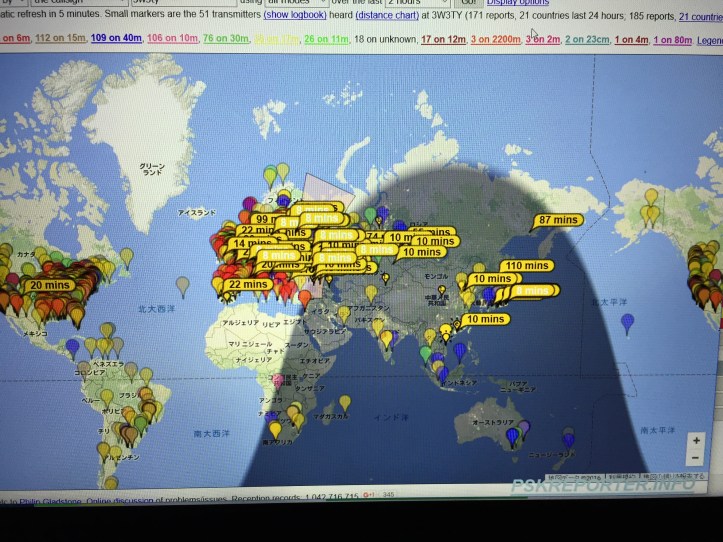This screenshot has height=542, width=723.
Task: Click the blue marker in the Pacific Ocean
Action: coord(627,322)
